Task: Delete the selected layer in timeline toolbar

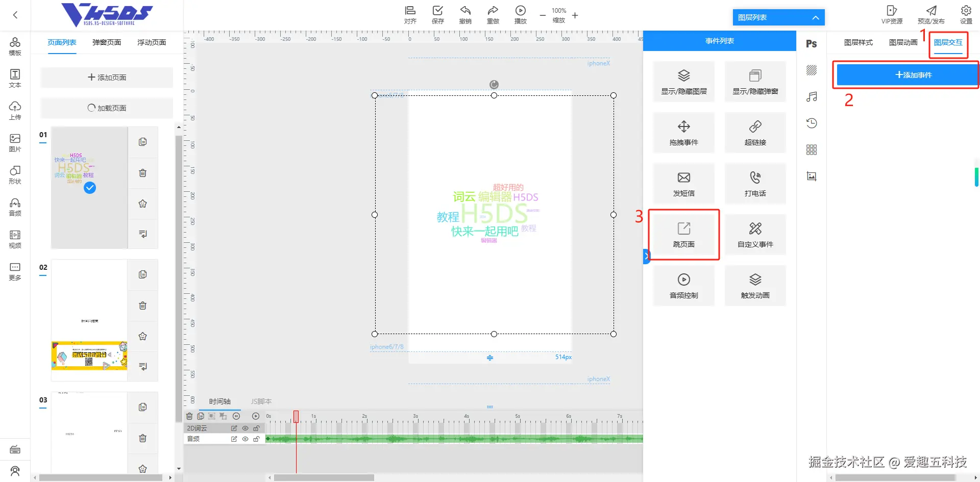Action: click(189, 416)
